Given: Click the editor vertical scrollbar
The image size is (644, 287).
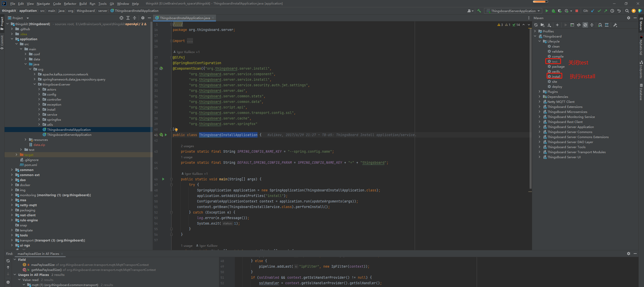Looking at the screenshot, I should point(530,108).
